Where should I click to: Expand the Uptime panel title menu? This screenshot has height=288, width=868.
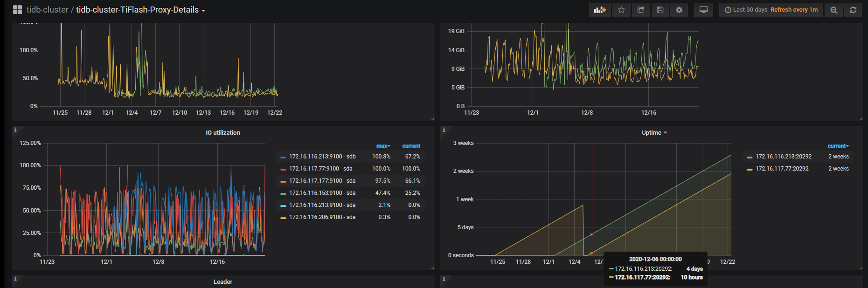(x=654, y=133)
